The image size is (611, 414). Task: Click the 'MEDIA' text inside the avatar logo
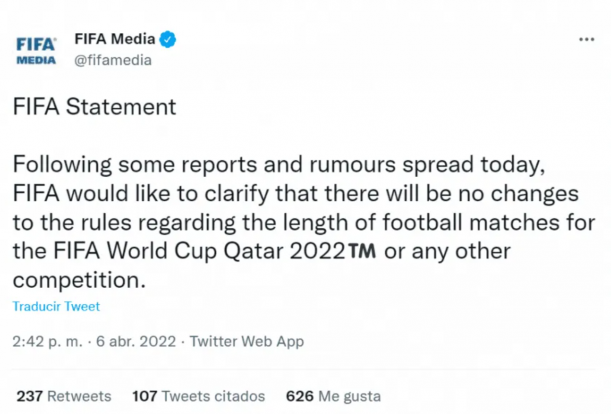[37, 59]
